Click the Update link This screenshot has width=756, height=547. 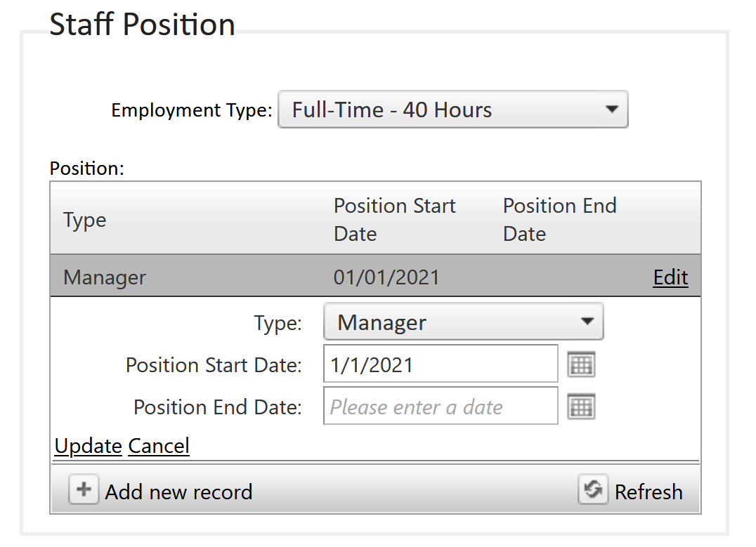[89, 446]
